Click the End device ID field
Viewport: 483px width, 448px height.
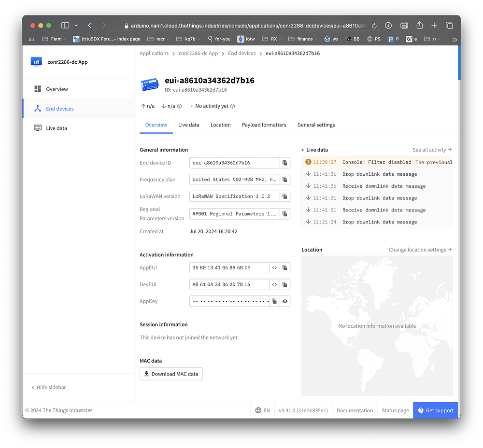click(x=234, y=163)
